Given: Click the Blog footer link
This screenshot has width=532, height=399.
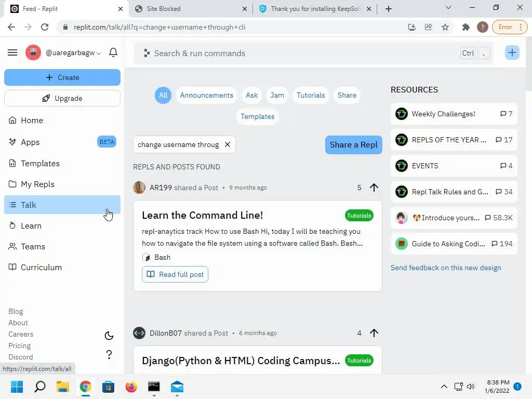Looking at the screenshot, I should [x=16, y=312].
